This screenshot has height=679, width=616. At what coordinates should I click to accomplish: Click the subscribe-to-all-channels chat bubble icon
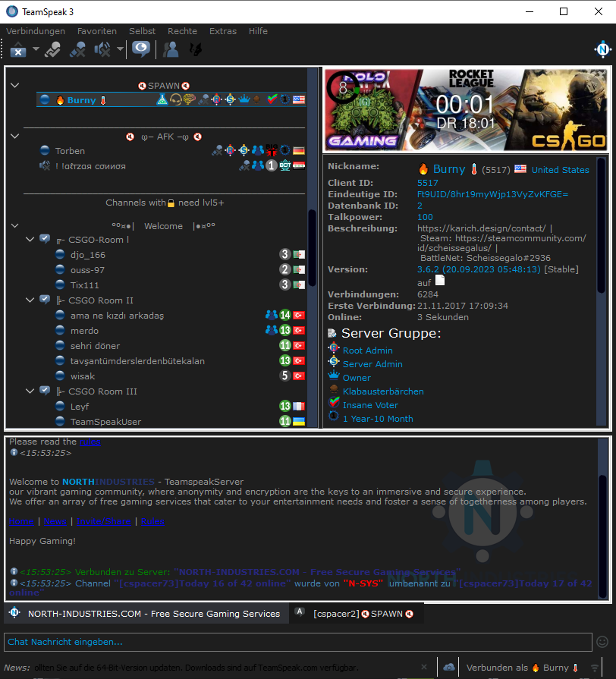tap(140, 50)
